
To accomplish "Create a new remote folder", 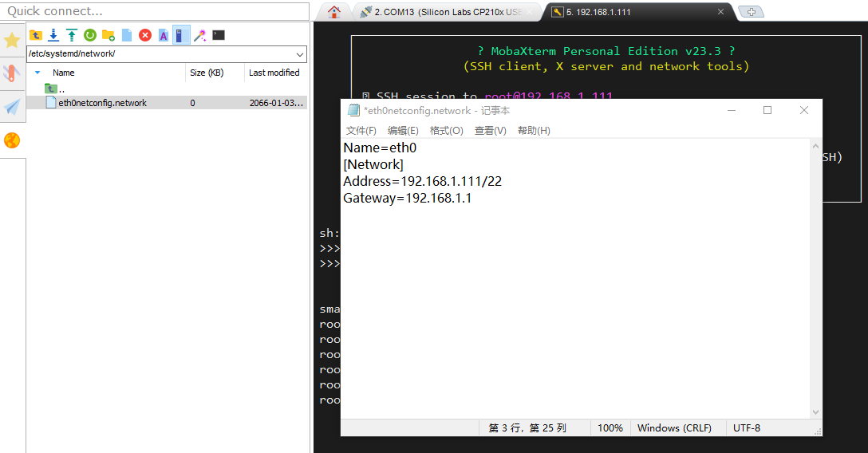I will click(x=108, y=35).
